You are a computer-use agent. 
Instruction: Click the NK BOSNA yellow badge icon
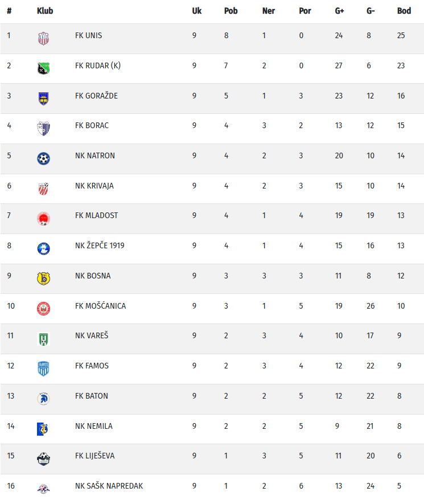tap(43, 278)
